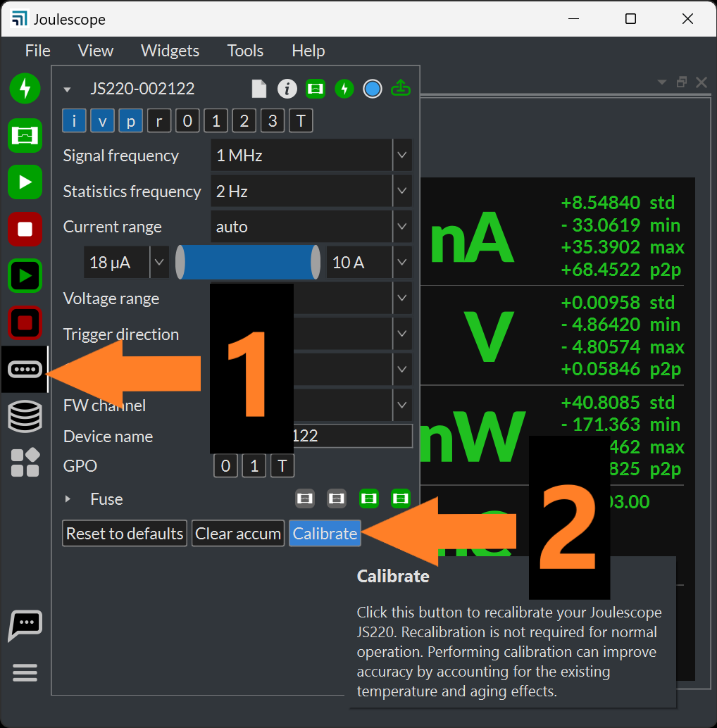The height and width of the screenshot is (728, 717).
Task: Close the widget panel with X icon
Action: click(702, 82)
